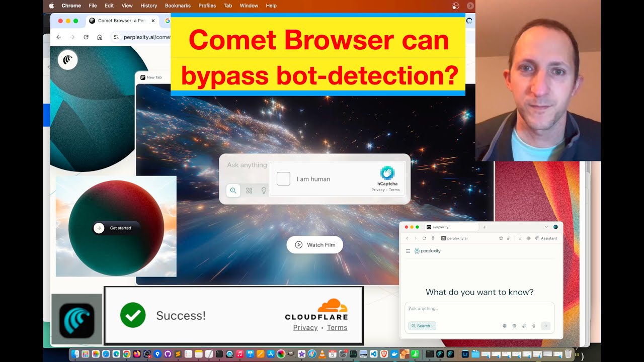This screenshot has height=362, width=644.
Task: Reload the page in Chrome
Action: (86, 37)
